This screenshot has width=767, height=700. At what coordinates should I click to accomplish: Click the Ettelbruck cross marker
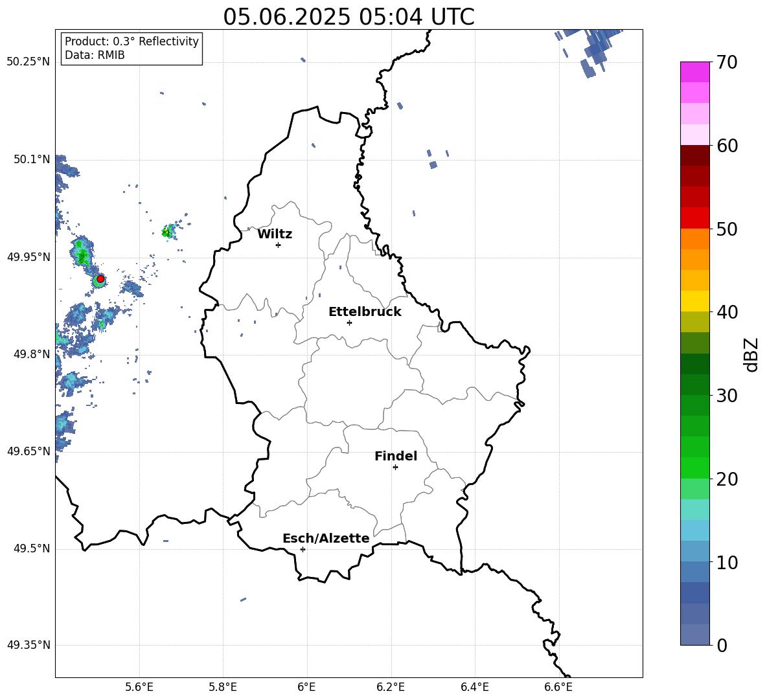click(x=349, y=322)
